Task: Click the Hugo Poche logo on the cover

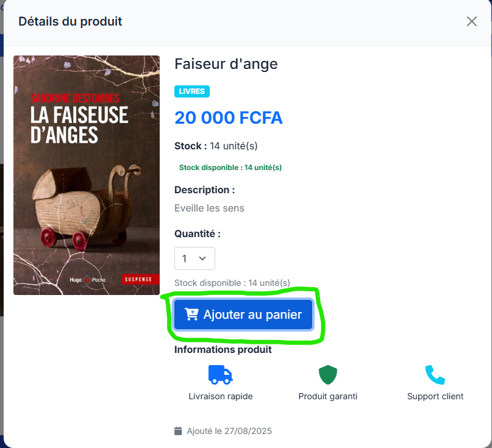Action: pyautogui.click(x=87, y=280)
